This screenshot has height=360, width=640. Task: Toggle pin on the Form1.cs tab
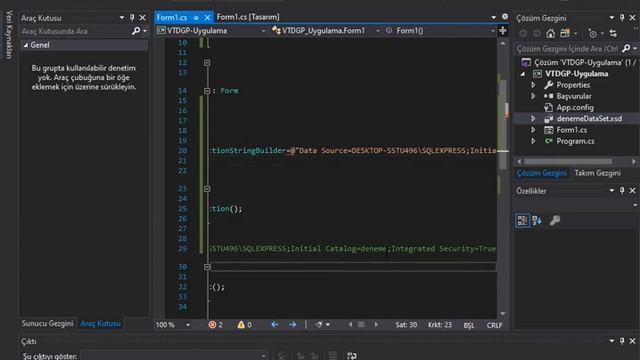click(x=196, y=18)
